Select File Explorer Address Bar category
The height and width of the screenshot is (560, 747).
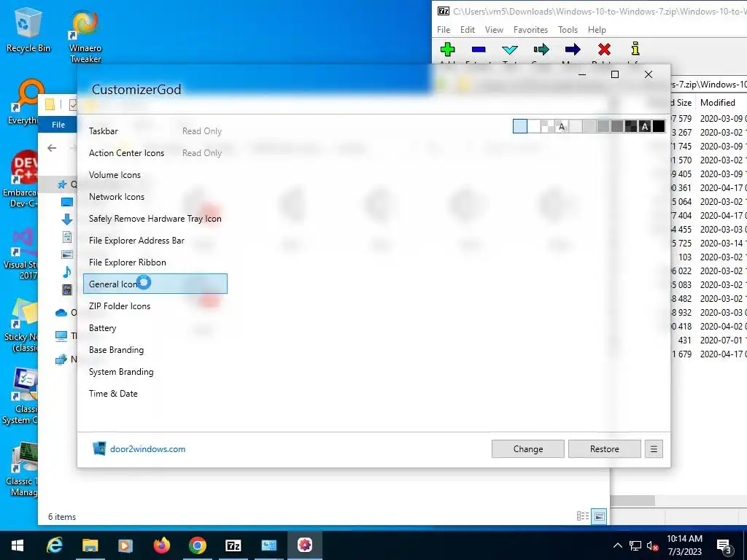(x=155, y=241)
